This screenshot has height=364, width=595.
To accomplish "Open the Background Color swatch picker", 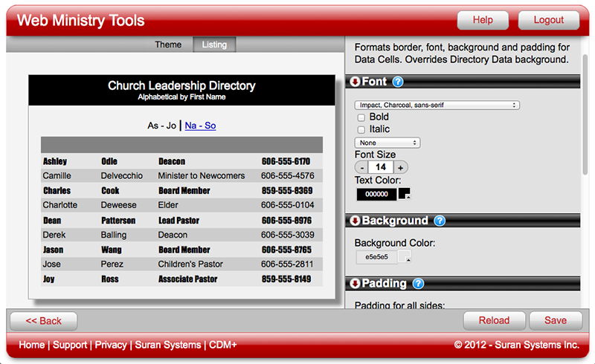I will click(405, 257).
